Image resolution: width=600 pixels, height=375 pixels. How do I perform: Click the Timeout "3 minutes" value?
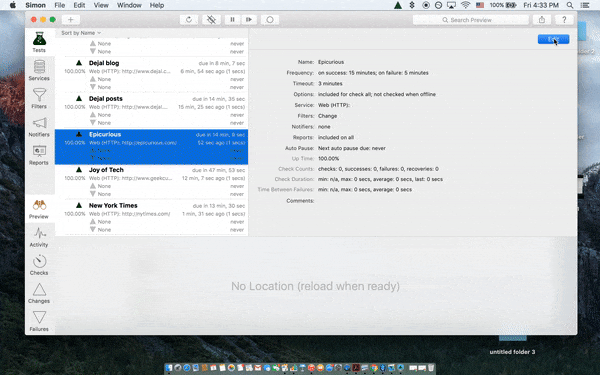(330, 83)
